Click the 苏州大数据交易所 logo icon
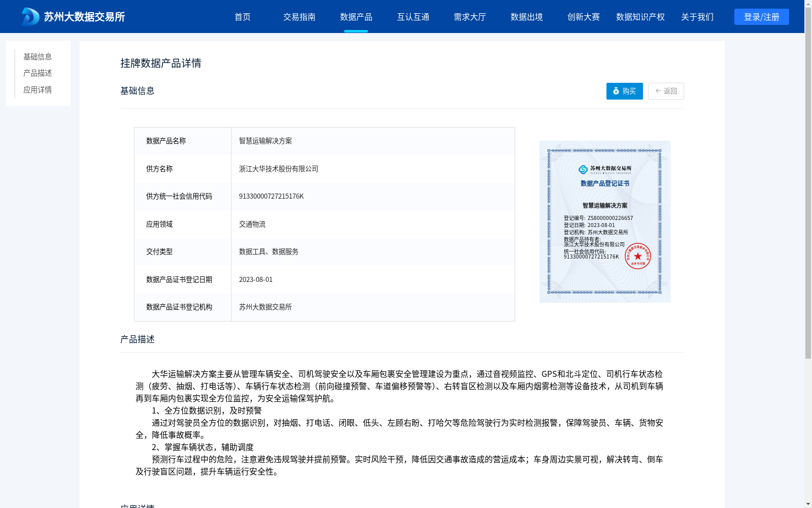 [30, 17]
